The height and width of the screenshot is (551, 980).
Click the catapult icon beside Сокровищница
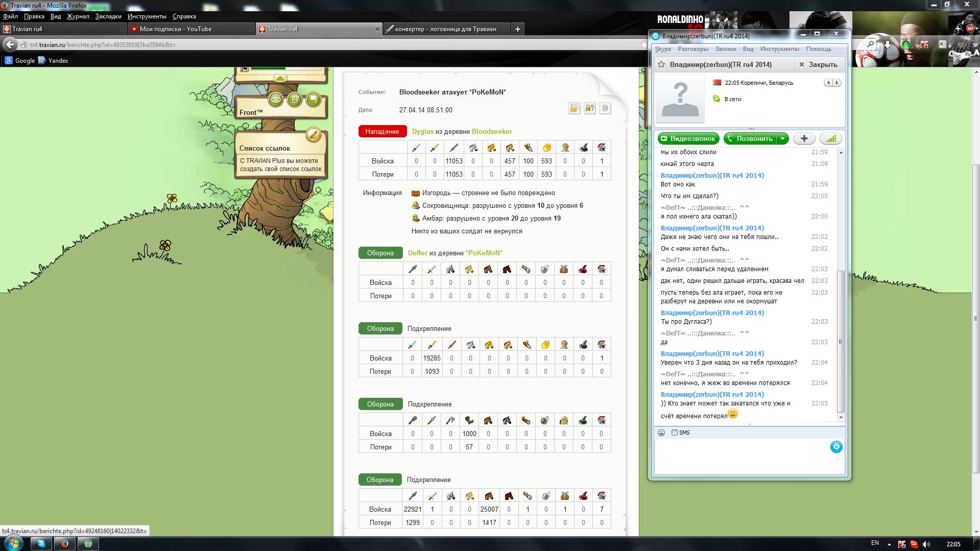(x=416, y=206)
